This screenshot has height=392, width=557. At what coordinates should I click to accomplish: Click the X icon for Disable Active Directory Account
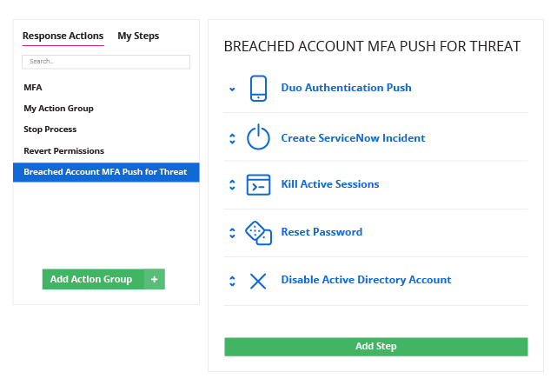(x=258, y=281)
